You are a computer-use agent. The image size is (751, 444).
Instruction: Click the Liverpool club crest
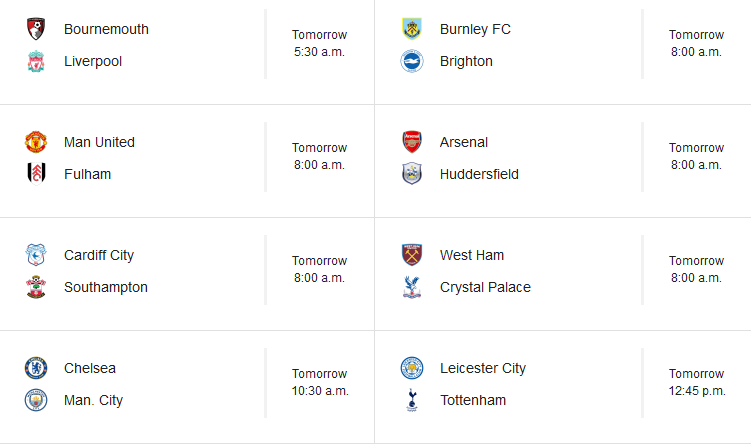point(36,61)
